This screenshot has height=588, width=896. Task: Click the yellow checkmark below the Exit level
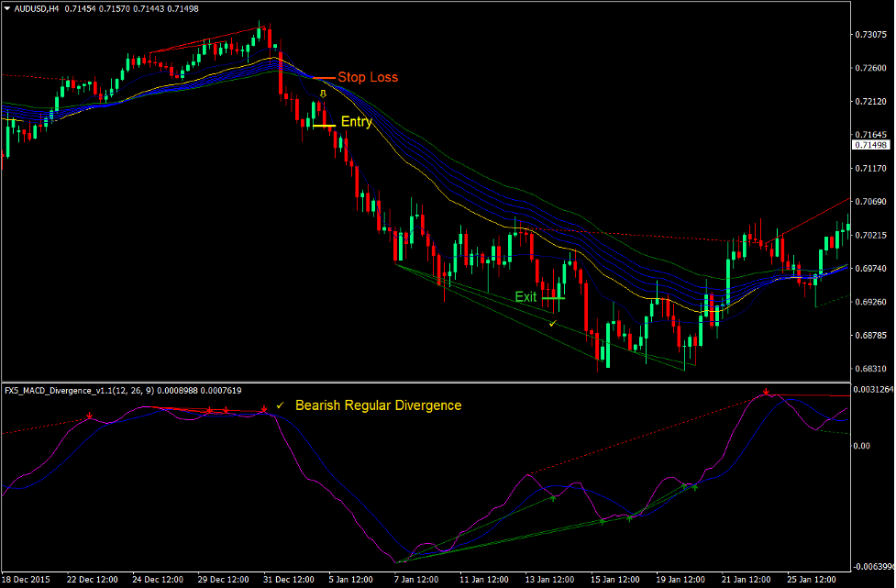[552, 323]
